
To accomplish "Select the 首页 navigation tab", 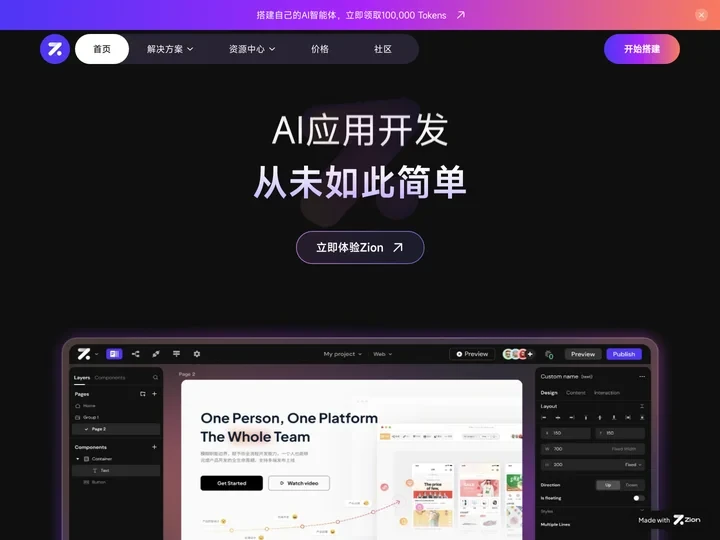I will click(102, 49).
